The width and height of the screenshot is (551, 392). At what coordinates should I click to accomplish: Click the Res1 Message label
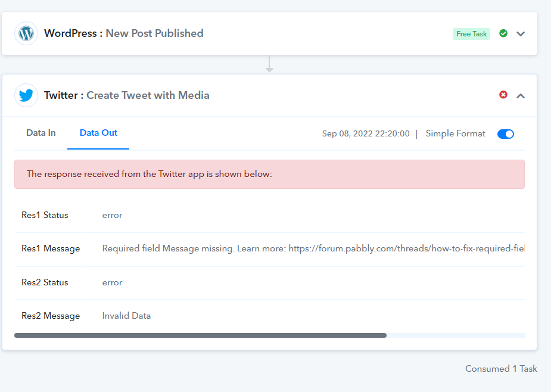(51, 248)
